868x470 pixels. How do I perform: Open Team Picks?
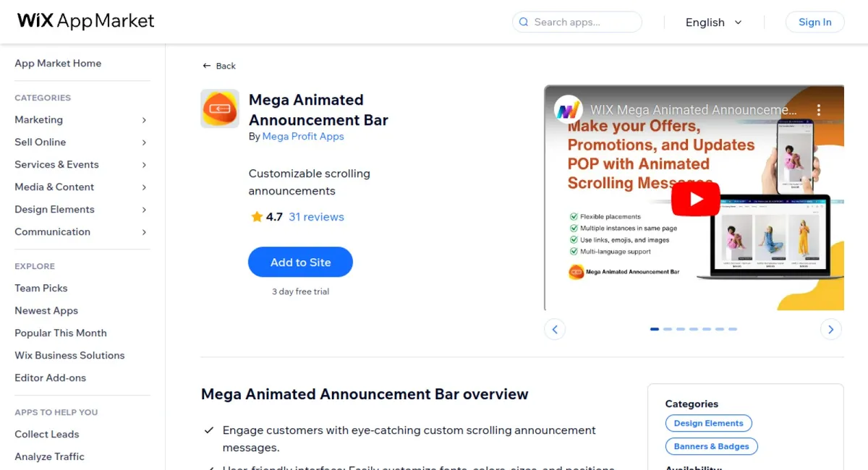coord(41,288)
